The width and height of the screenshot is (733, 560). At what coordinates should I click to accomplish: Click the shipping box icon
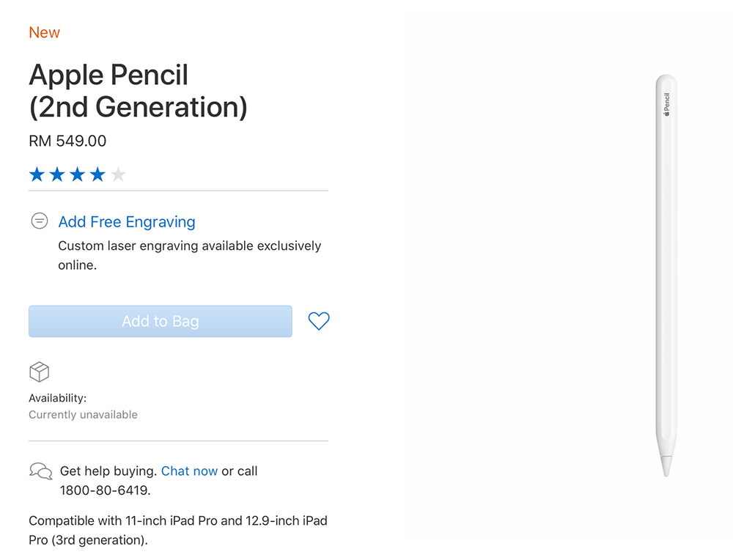(x=39, y=372)
